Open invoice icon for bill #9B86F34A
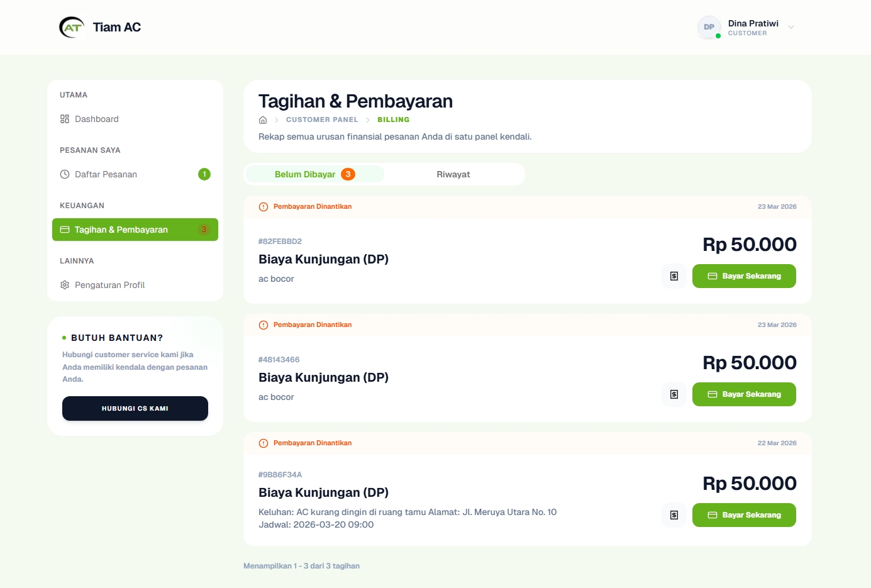Viewport: 871px width, 588px height. pos(674,515)
